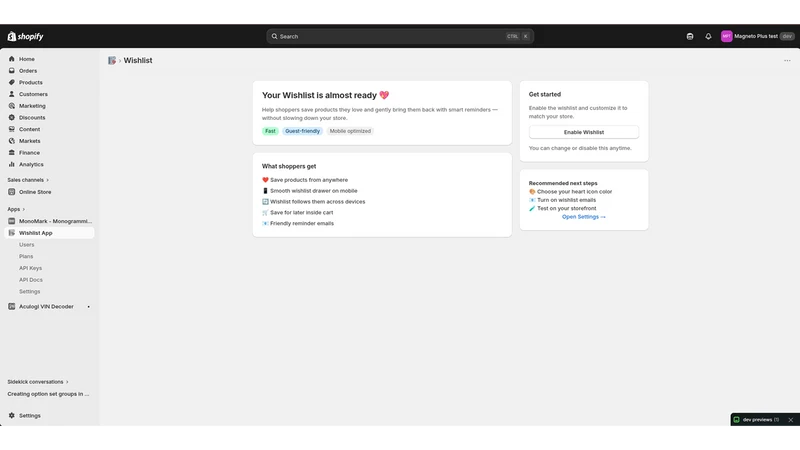
Task: Click the dev previews terminal icon
Action: pos(737,420)
